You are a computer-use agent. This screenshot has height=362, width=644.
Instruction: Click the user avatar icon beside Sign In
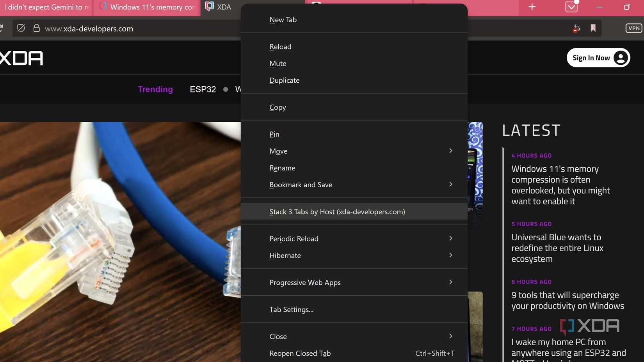tap(620, 58)
